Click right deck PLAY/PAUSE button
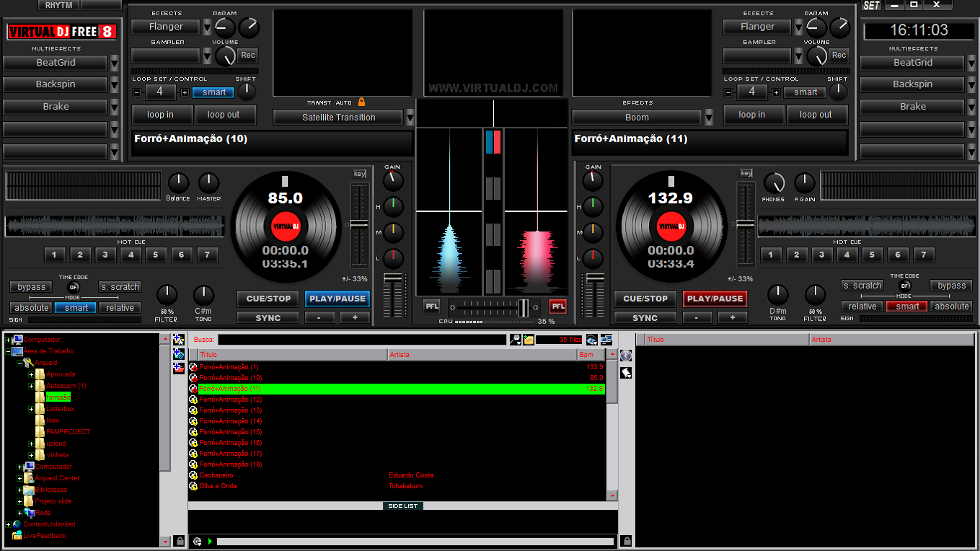Screen dimensions: 980x551 pyautogui.click(x=715, y=299)
